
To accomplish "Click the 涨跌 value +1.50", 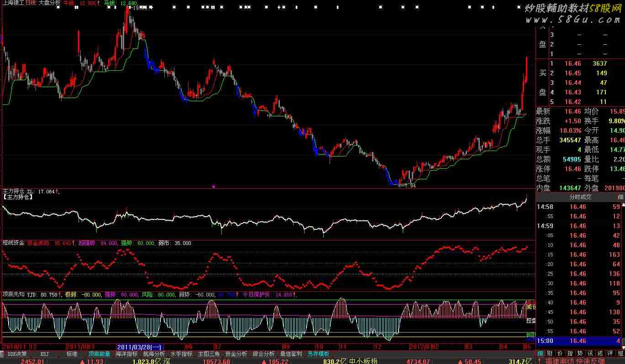I will 572,121.
